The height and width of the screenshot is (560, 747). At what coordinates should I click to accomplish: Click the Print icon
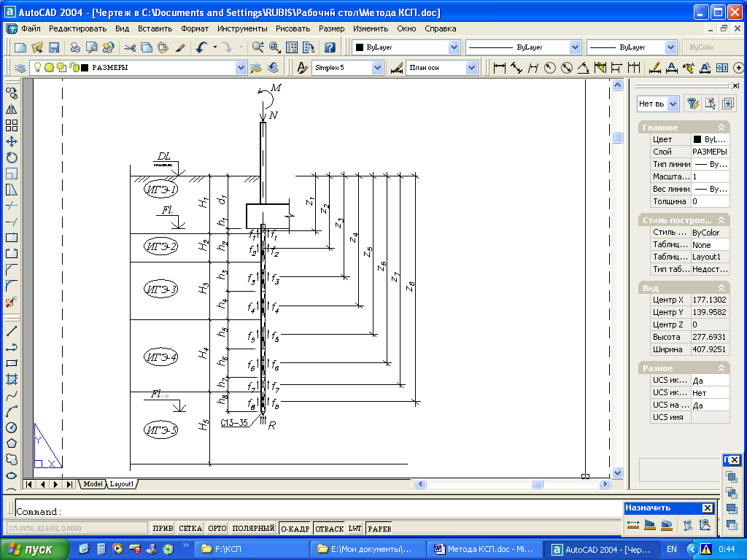pyautogui.click(x=75, y=47)
